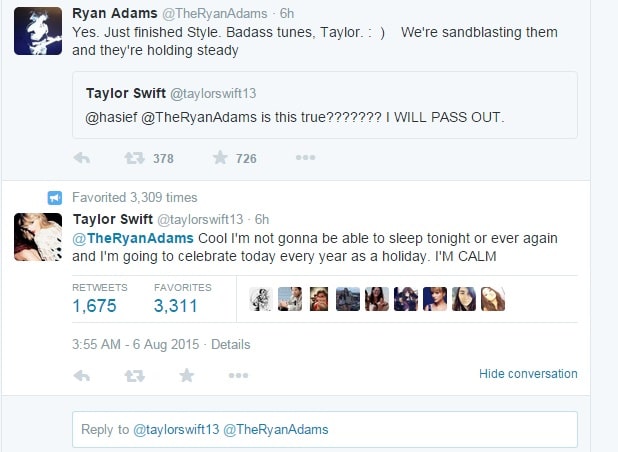Open tweet Details link
This screenshot has width=618, height=452.
[231, 344]
